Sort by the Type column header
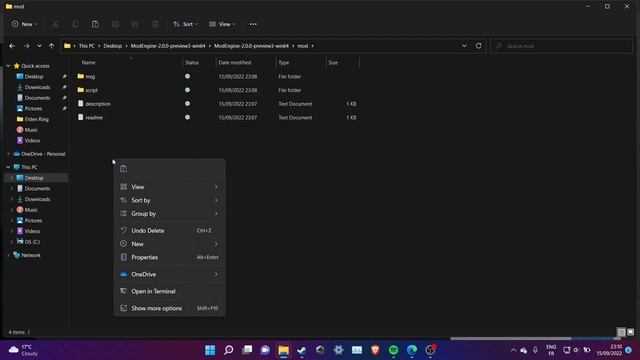 284,62
